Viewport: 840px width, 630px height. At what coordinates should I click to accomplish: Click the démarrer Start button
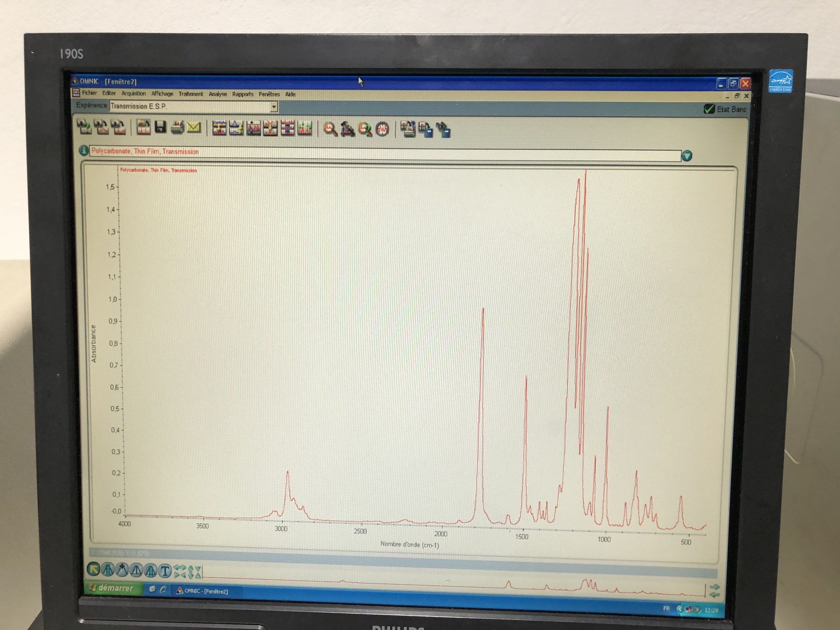(x=112, y=588)
